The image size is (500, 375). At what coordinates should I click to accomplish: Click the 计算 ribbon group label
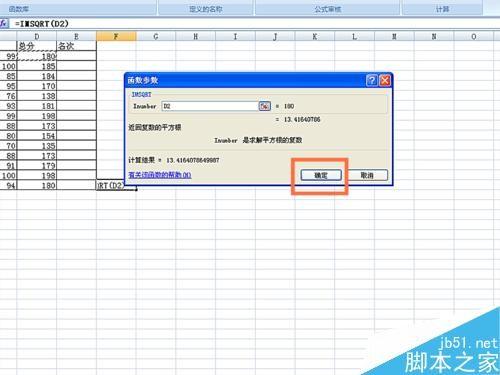(x=442, y=9)
